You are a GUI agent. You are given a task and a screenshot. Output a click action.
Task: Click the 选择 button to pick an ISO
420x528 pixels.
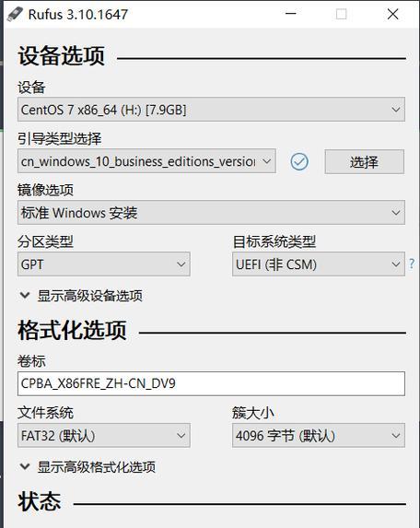point(364,161)
